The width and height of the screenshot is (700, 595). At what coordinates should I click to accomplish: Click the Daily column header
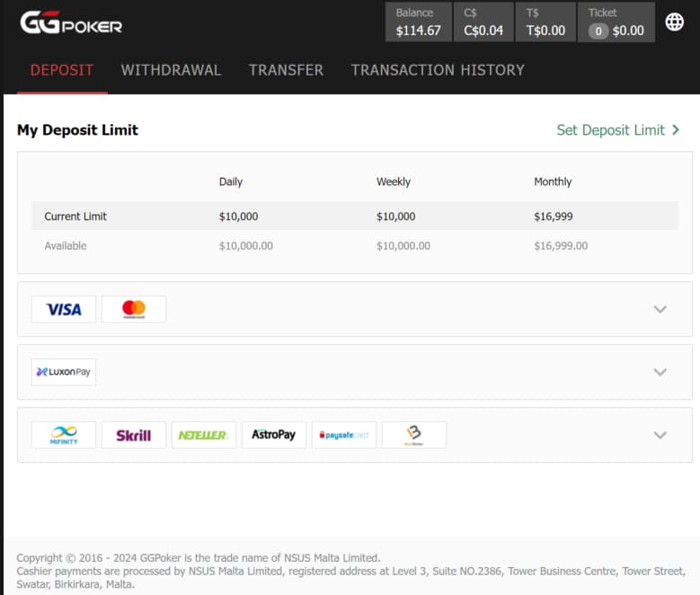(231, 182)
